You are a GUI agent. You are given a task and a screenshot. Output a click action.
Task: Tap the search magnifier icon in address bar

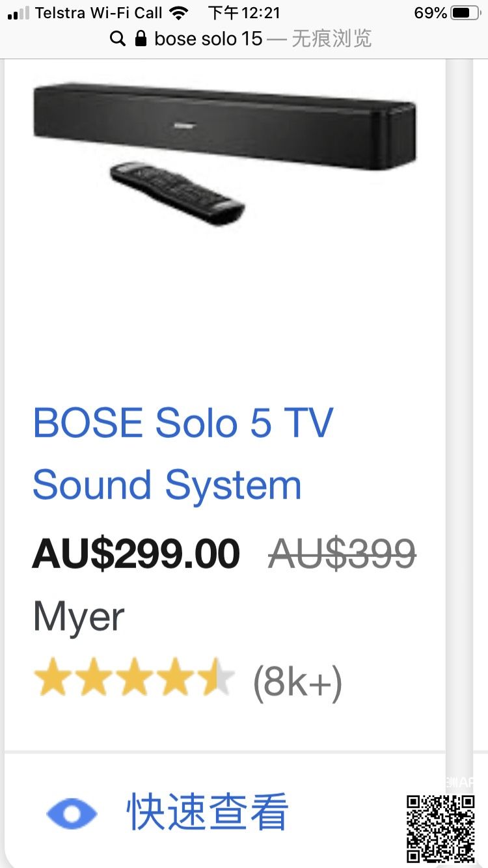(117, 39)
